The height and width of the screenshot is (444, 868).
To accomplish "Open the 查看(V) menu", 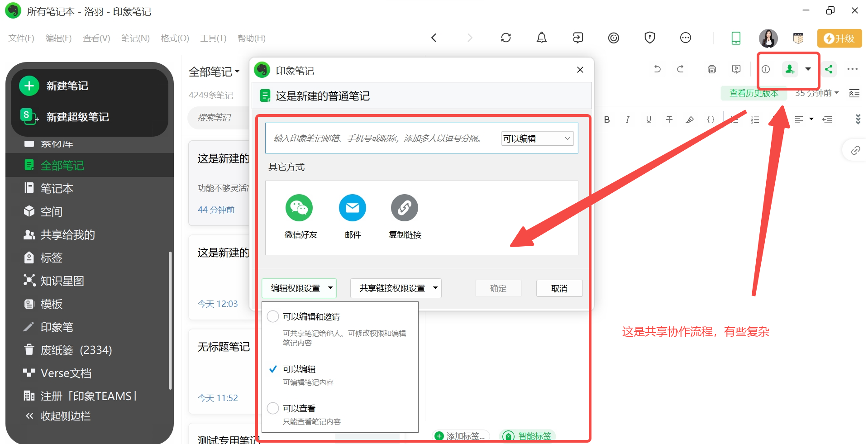I will tap(96, 38).
